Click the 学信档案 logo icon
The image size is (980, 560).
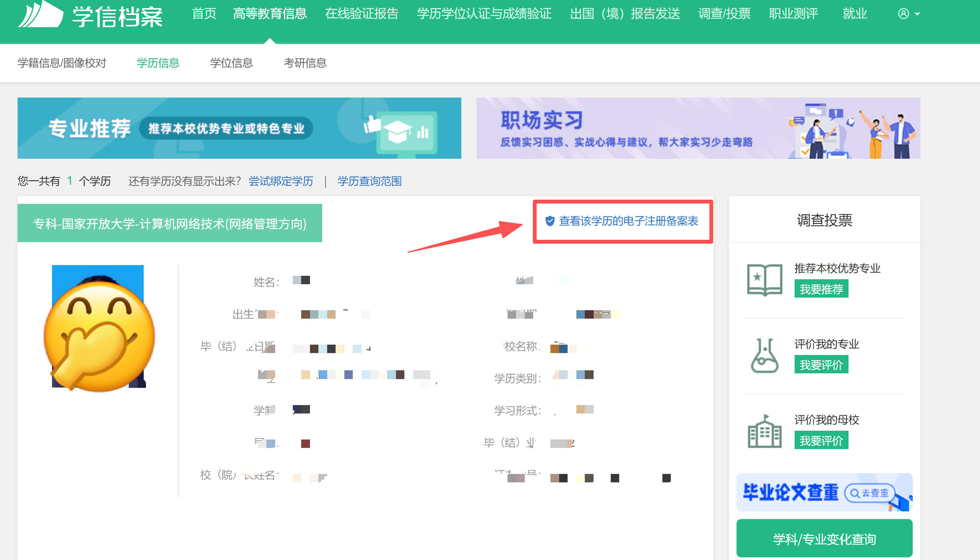click(x=41, y=14)
